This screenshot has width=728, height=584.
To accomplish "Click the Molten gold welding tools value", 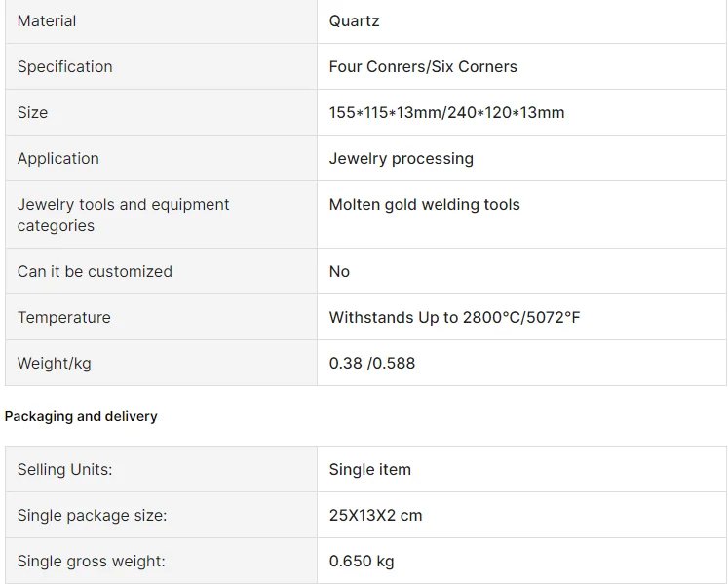I will (x=424, y=205).
